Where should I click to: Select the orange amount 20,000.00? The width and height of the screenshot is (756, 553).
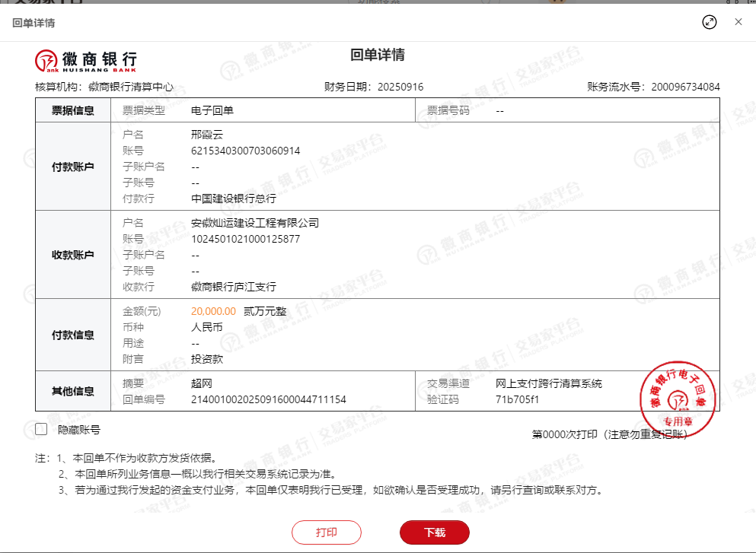(213, 311)
